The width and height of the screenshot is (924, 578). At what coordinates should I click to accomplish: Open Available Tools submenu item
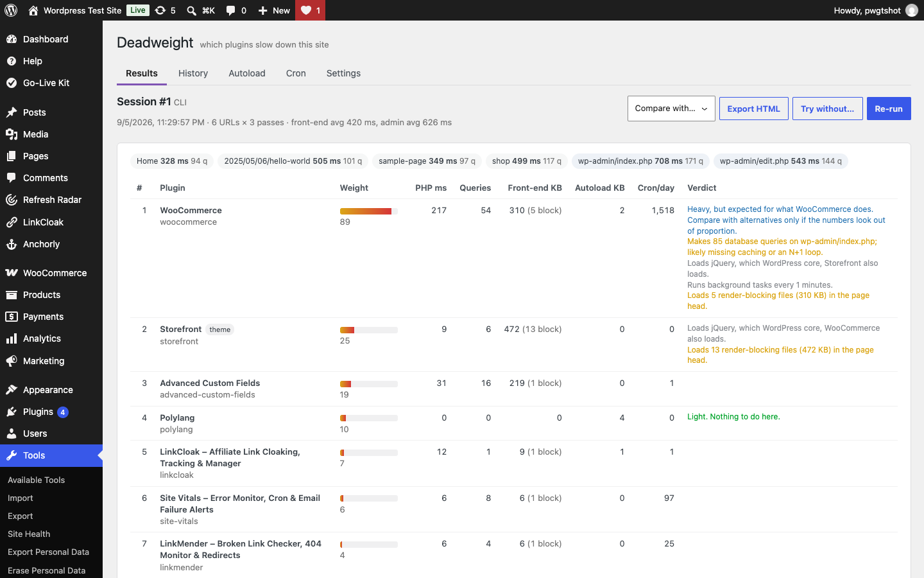pos(36,480)
